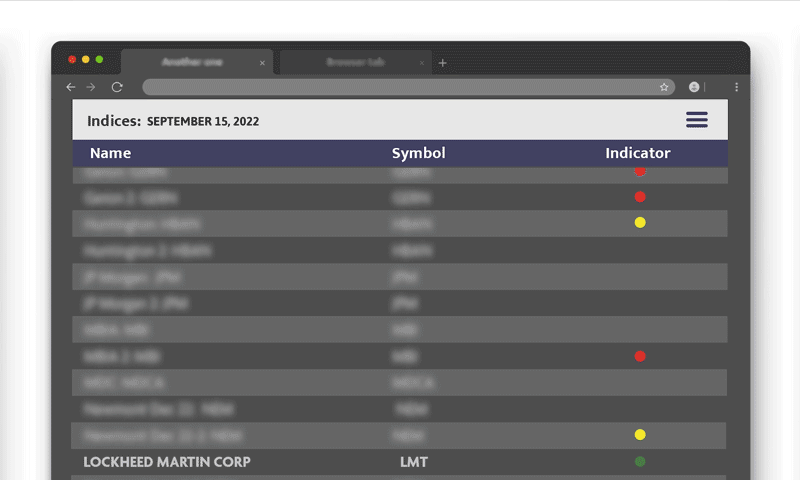The height and width of the screenshot is (480, 800).
Task: Bookmark the page using the star icon
Action: pos(664,88)
